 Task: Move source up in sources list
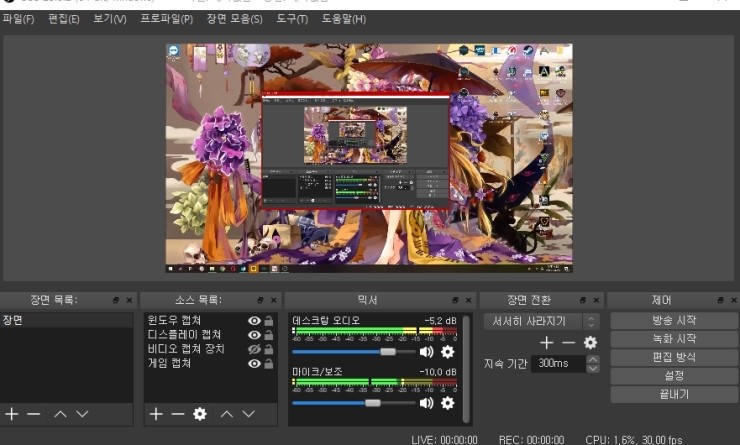pyautogui.click(x=227, y=414)
